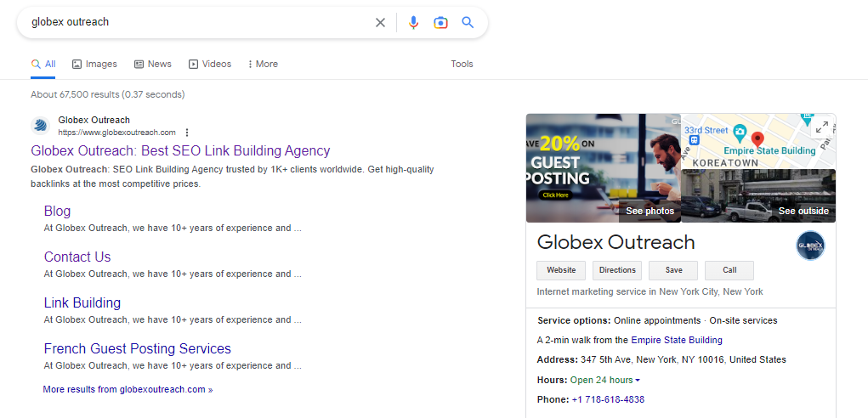The height and width of the screenshot is (418, 868).
Task: Open three-dot menu beside globexoutreach.com URL
Action: coord(187,133)
